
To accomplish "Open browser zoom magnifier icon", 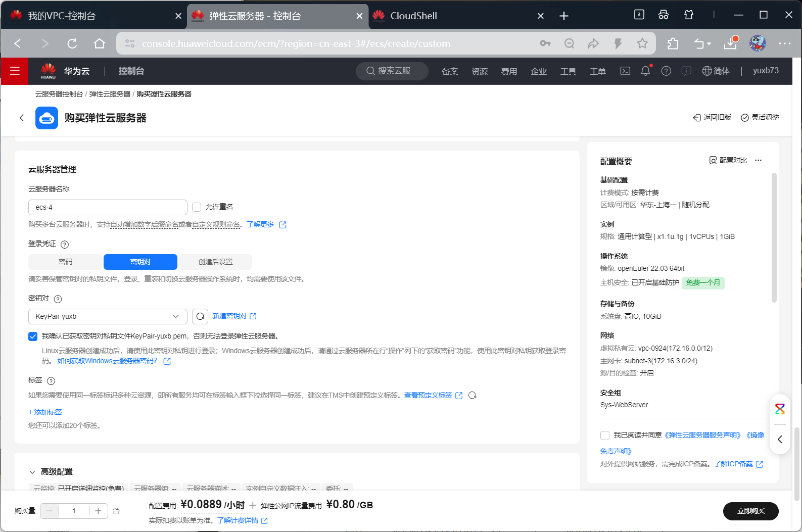I will coord(570,43).
